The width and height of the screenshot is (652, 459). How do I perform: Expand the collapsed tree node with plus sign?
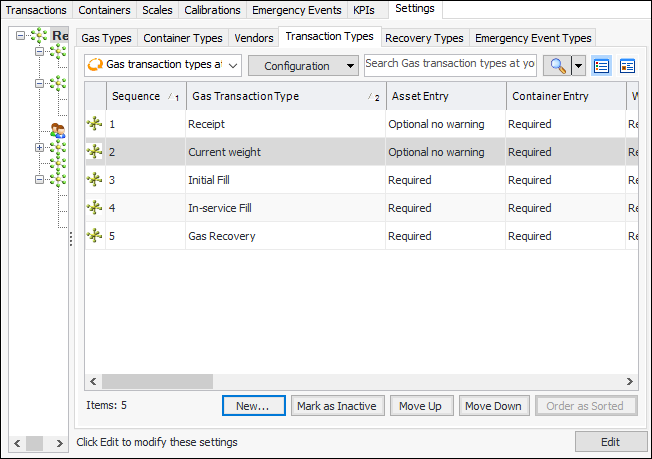point(39,147)
